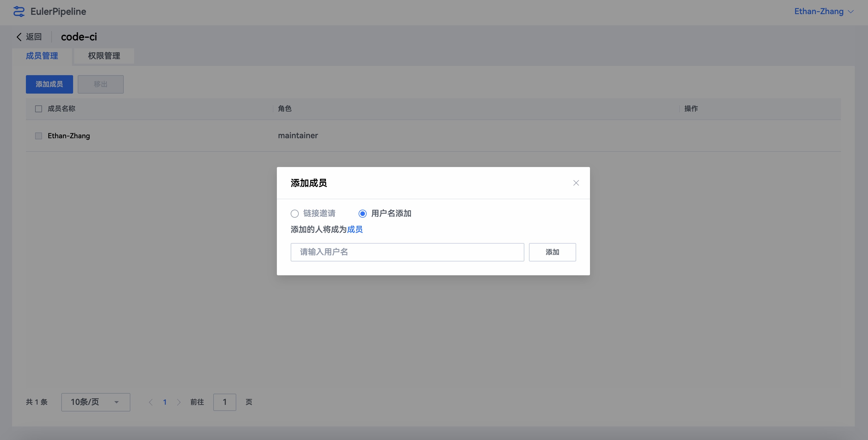Viewport: 868px width, 440px height.
Task: Select page number 1 in pagination
Action: (x=165, y=402)
